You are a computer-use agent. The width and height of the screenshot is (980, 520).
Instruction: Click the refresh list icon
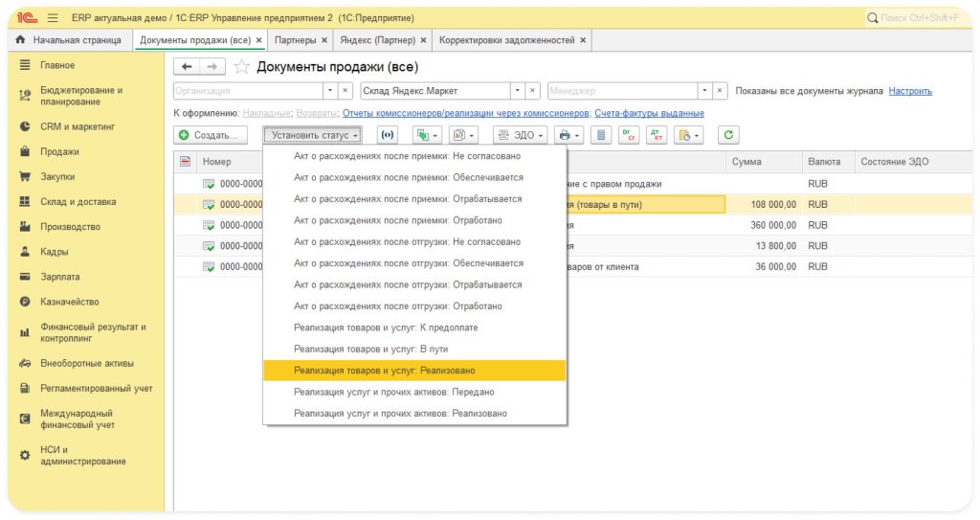[729, 136]
